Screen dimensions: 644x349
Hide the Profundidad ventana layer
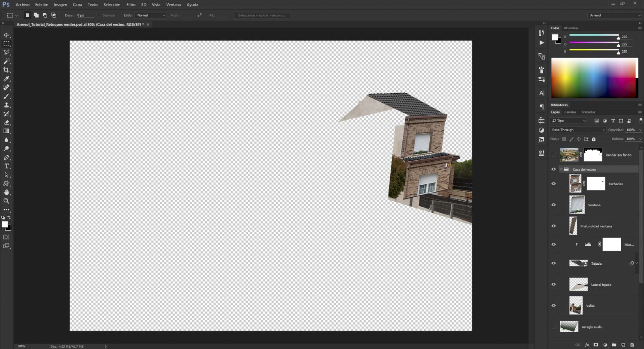553,226
